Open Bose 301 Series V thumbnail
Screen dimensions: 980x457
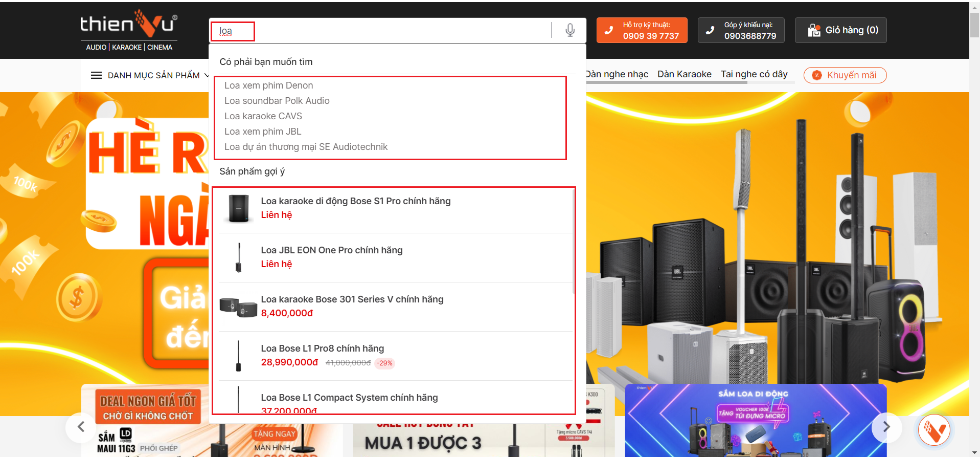[x=238, y=307]
